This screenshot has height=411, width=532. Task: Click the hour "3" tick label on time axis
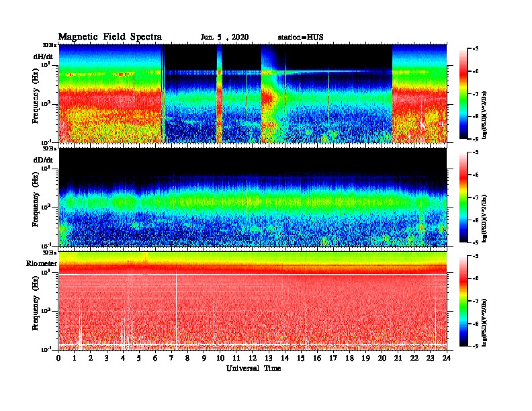pos(107,358)
